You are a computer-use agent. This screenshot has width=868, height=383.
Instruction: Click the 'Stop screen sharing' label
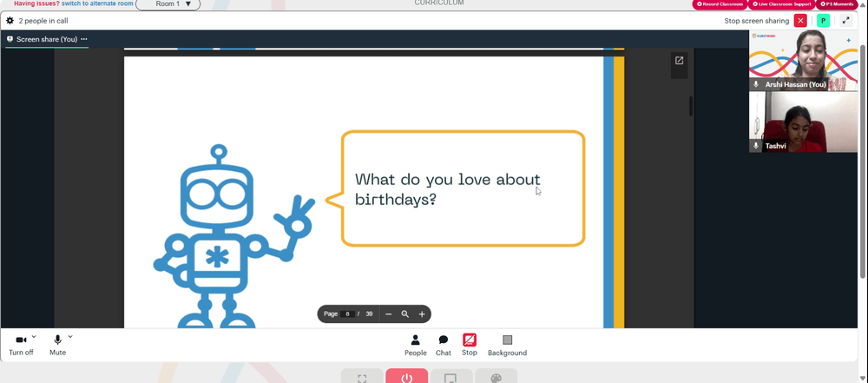(757, 21)
